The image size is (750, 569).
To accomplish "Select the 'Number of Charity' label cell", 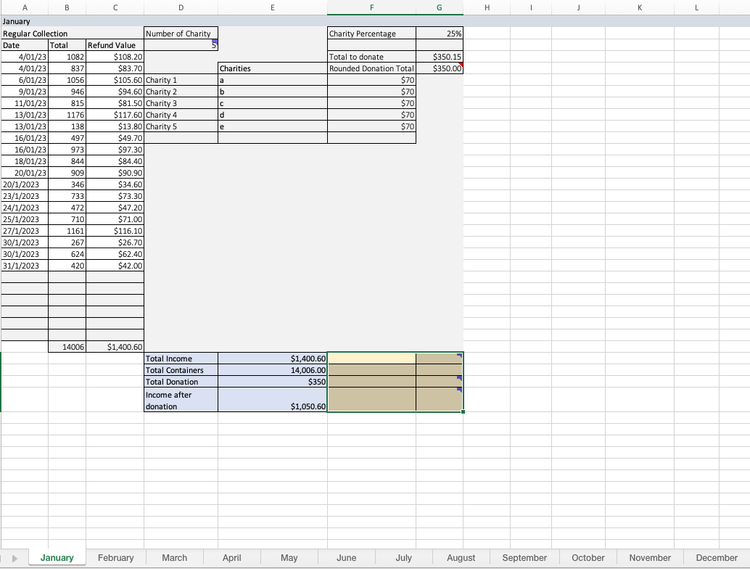I will (x=181, y=33).
